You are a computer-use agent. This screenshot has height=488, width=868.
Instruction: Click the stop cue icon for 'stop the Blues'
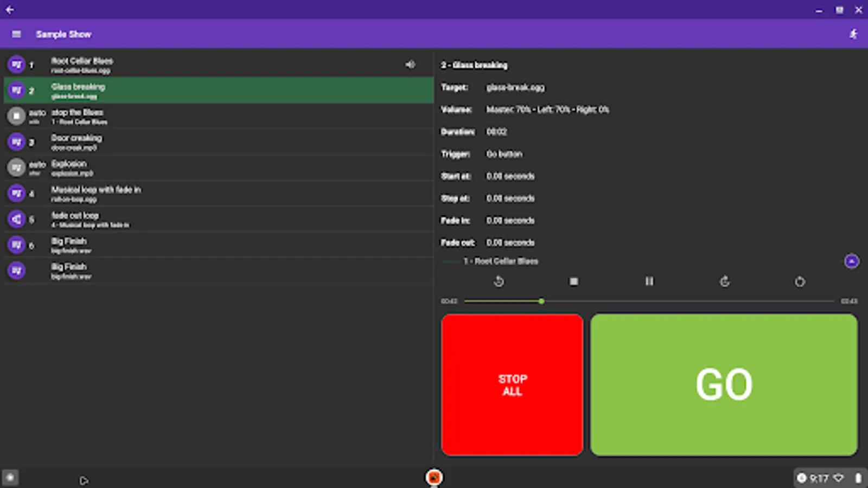[16, 115]
